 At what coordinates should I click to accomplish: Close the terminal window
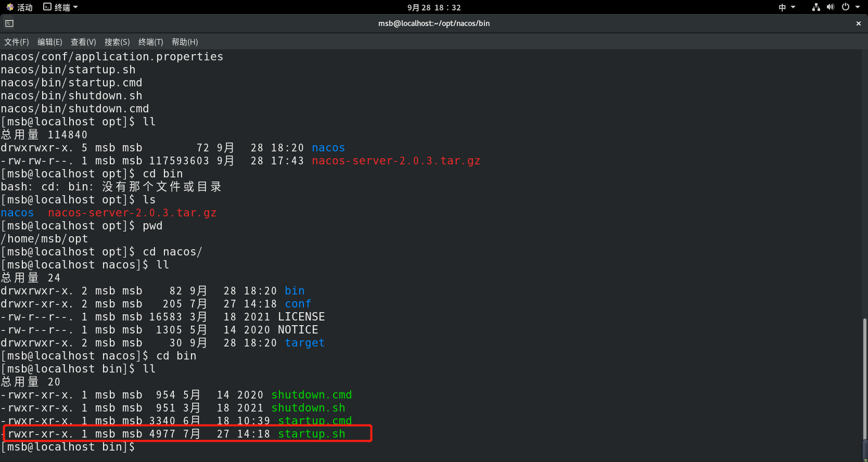click(859, 23)
